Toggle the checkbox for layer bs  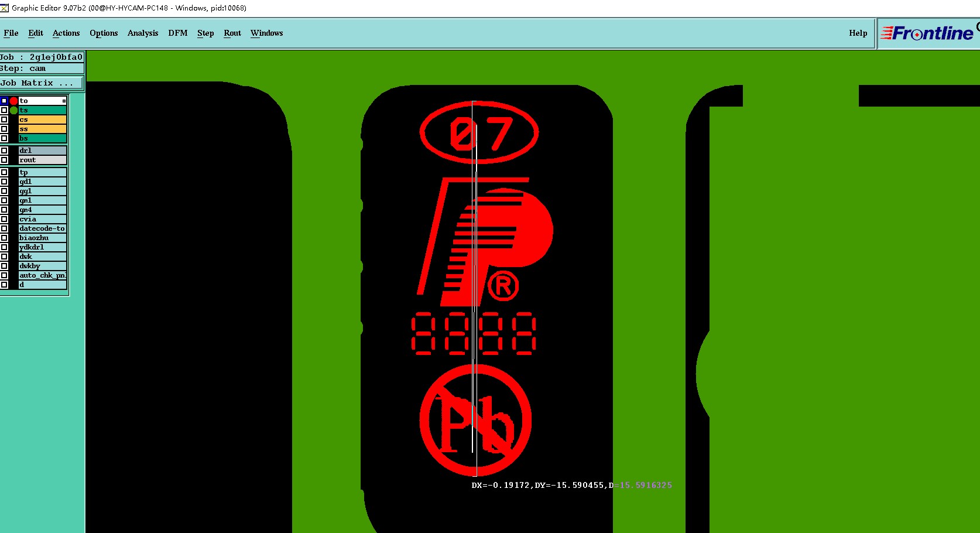point(4,138)
